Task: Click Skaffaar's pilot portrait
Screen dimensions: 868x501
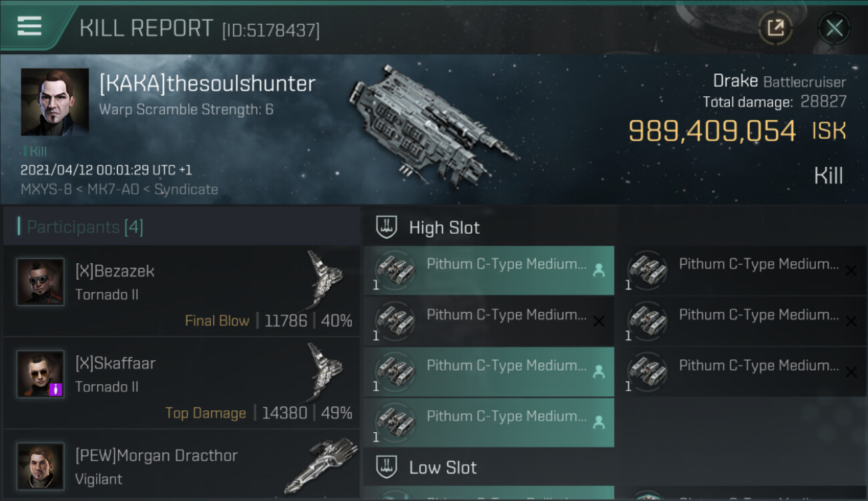Action: click(41, 374)
